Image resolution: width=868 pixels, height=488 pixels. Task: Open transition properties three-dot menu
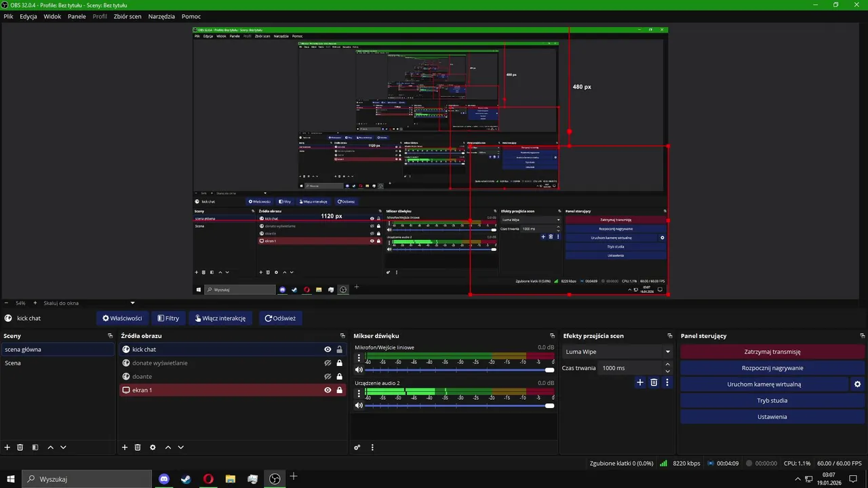[667, 382]
